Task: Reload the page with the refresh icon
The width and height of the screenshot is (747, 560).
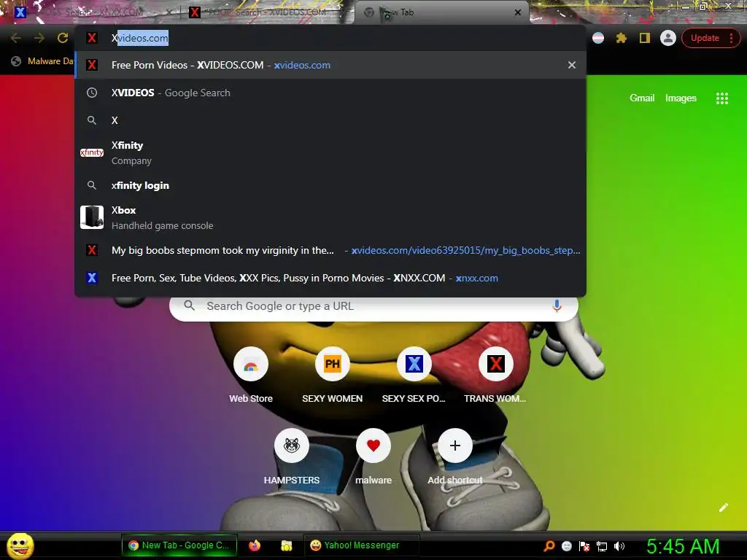Action: (63, 38)
